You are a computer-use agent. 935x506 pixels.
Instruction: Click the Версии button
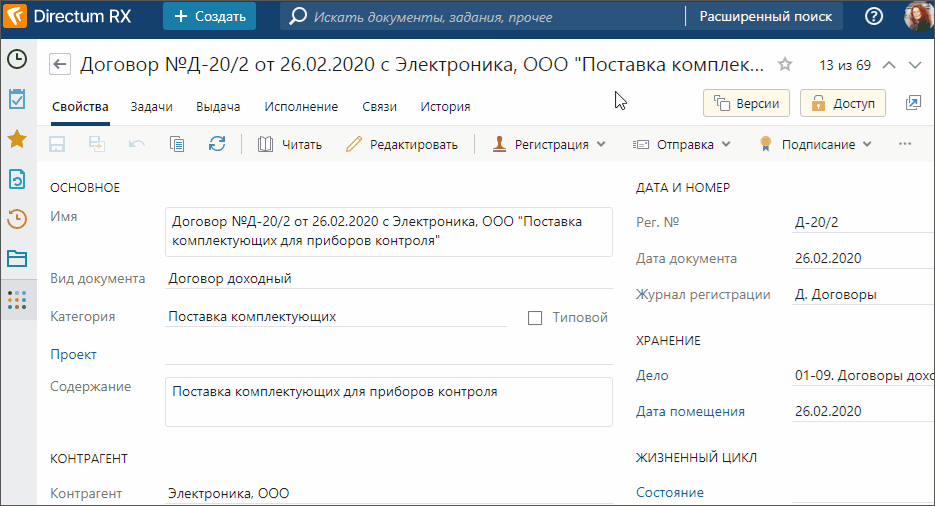point(747,103)
